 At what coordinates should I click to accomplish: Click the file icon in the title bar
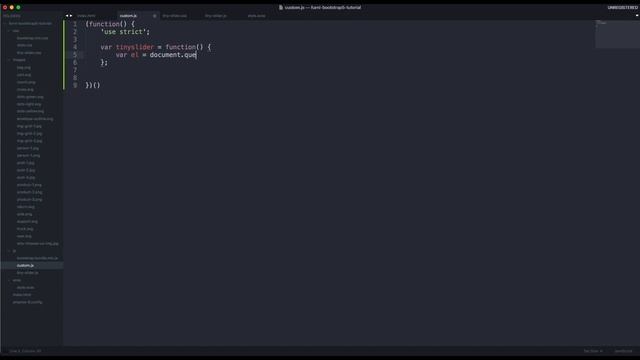coord(281,7)
